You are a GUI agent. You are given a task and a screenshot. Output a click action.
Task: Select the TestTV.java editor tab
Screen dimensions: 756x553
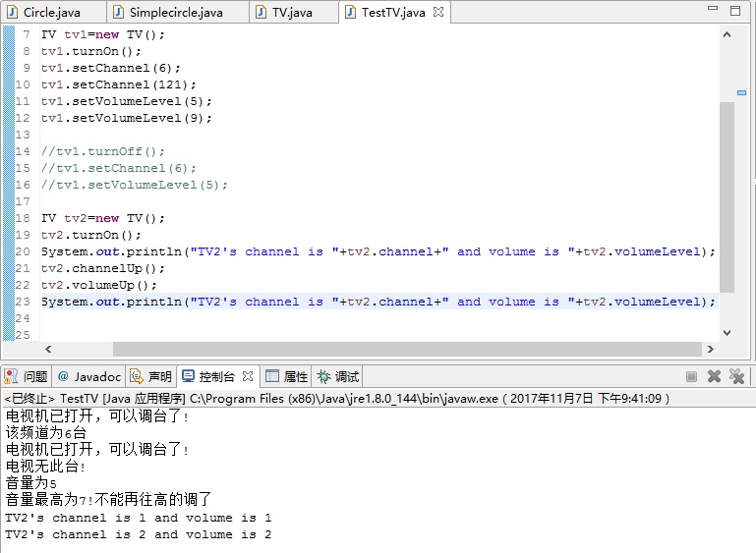(x=393, y=12)
